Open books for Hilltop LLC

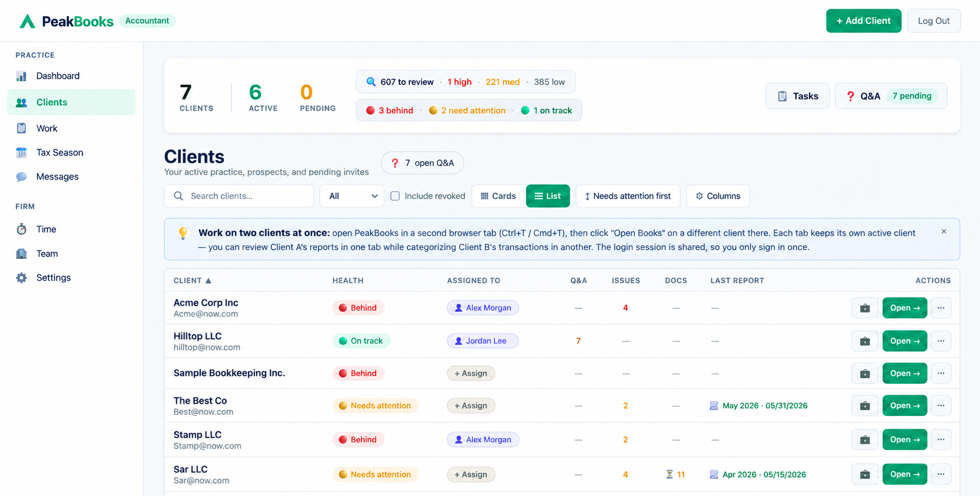[905, 341]
